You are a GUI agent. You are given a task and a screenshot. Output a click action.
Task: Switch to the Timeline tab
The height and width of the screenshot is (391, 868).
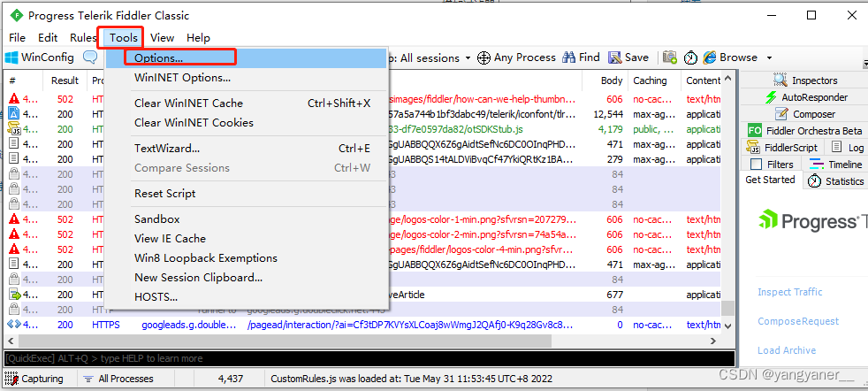835,164
